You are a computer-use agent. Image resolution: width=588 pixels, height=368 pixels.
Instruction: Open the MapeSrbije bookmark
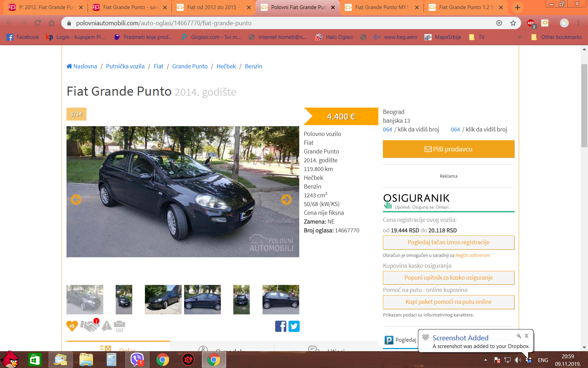(x=443, y=37)
